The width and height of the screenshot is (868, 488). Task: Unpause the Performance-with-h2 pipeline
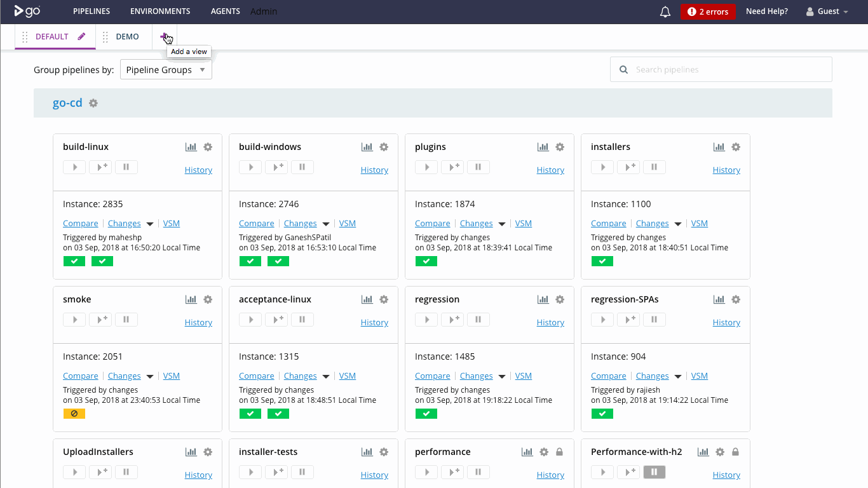(x=654, y=472)
